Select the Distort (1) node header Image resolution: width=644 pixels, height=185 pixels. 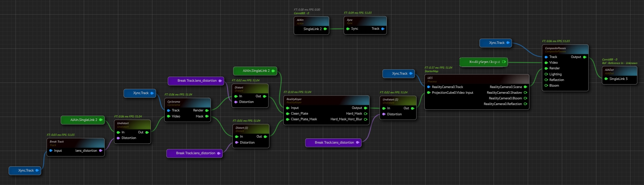[x=250, y=129]
